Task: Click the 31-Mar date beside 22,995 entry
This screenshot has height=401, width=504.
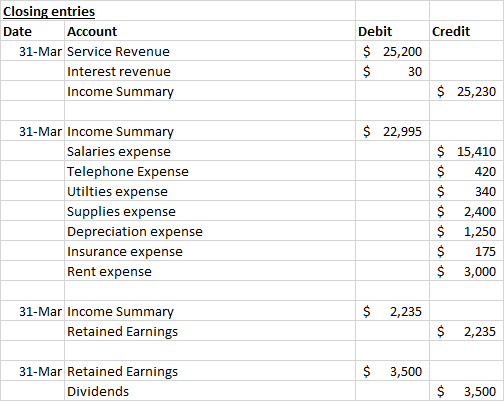Action: (x=33, y=131)
